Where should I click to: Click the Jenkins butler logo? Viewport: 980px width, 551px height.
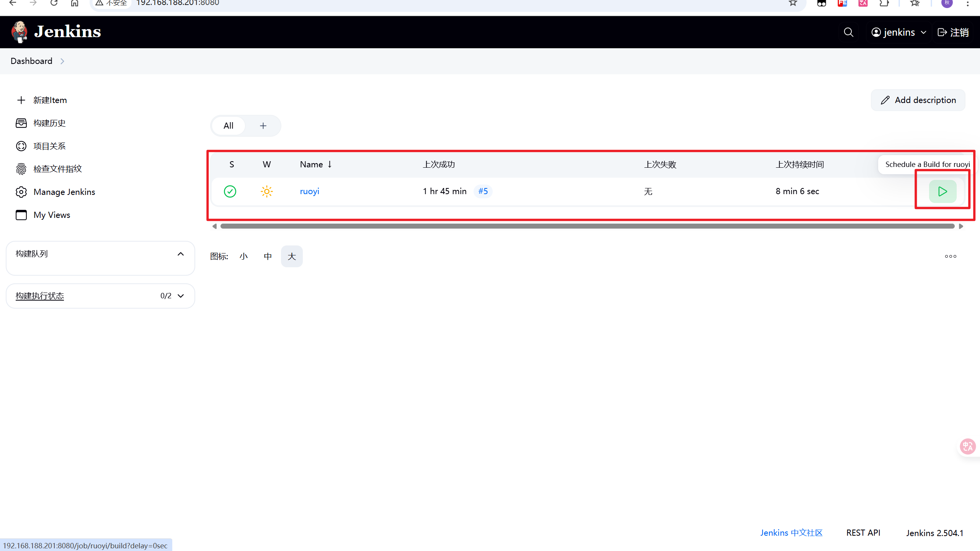pos(19,32)
